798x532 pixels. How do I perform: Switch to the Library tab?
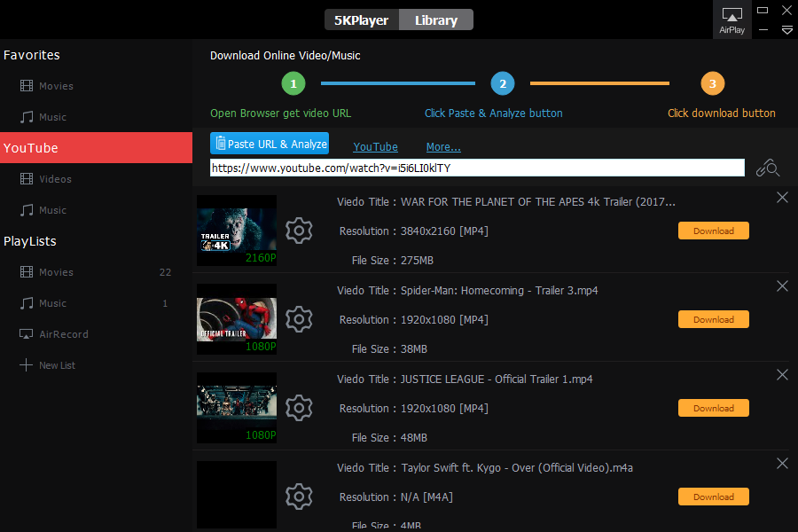436,20
